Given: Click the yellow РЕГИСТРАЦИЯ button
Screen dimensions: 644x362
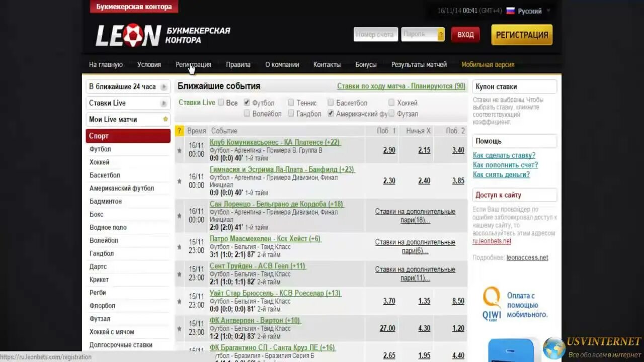Looking at the screenshot, I should coord(522,35).
